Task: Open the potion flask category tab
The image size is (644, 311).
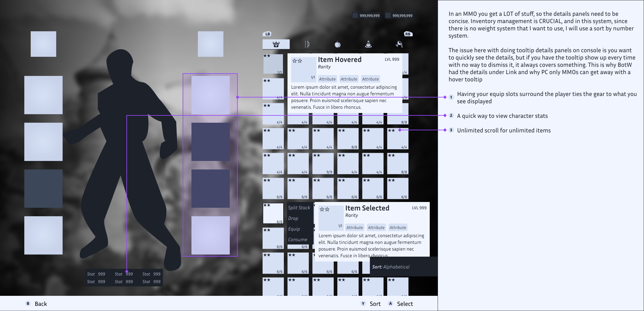Action: (368, 44)
